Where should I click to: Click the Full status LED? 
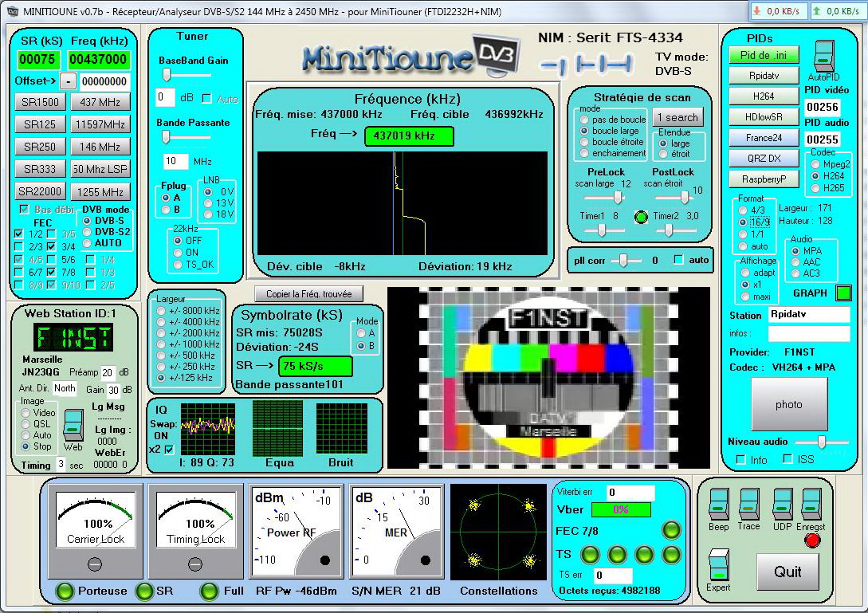(210, 591)
